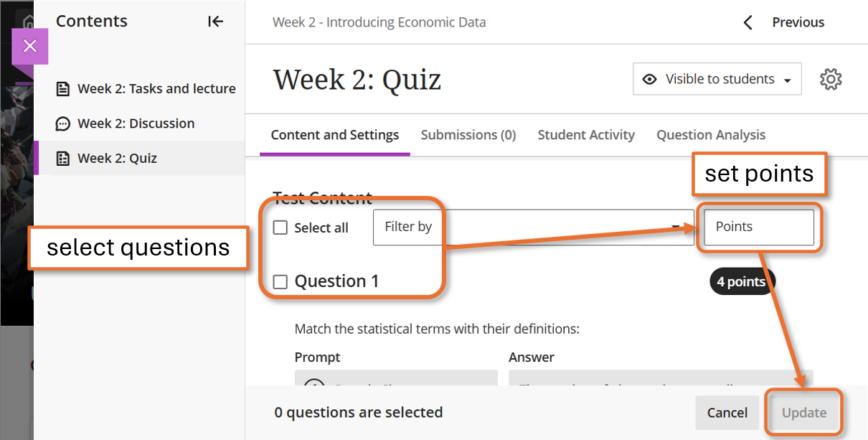Open the Student Activity tab
This screenshot has width=868, height=440.
click(x=586, y=135)
